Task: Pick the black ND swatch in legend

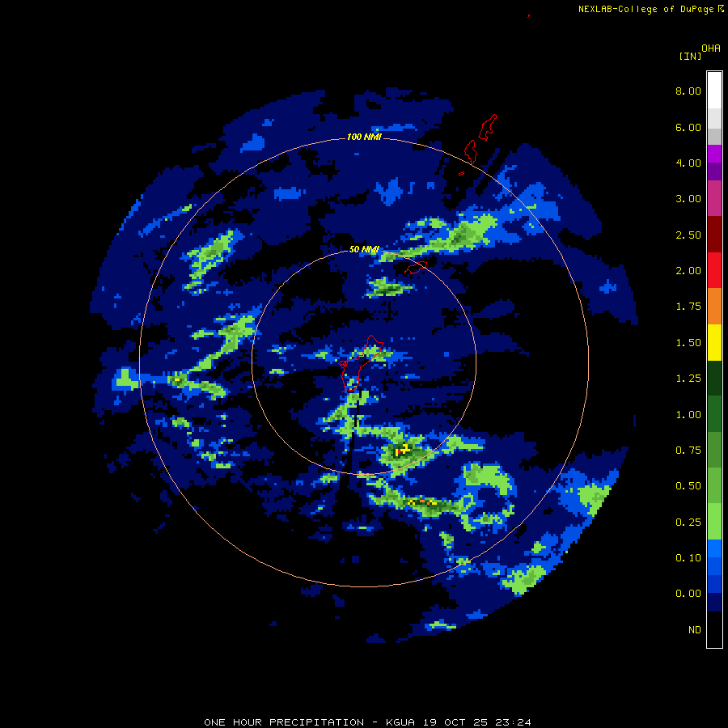Action: coord(714,629)
